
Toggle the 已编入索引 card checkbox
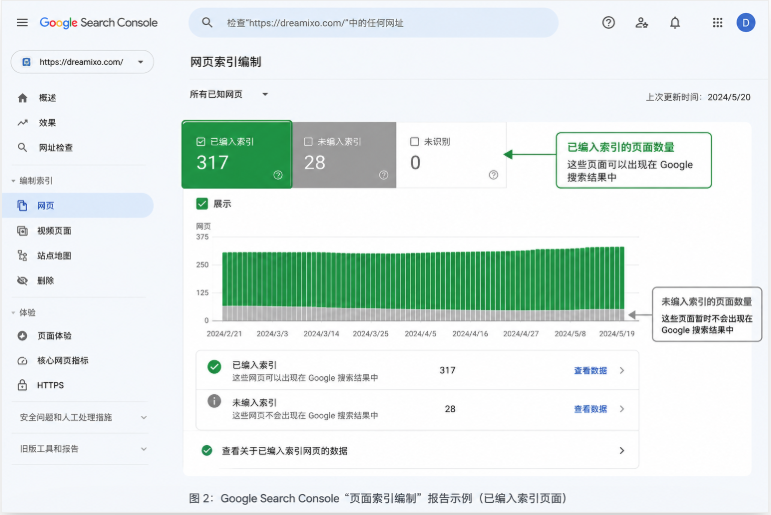click(201, 142)
